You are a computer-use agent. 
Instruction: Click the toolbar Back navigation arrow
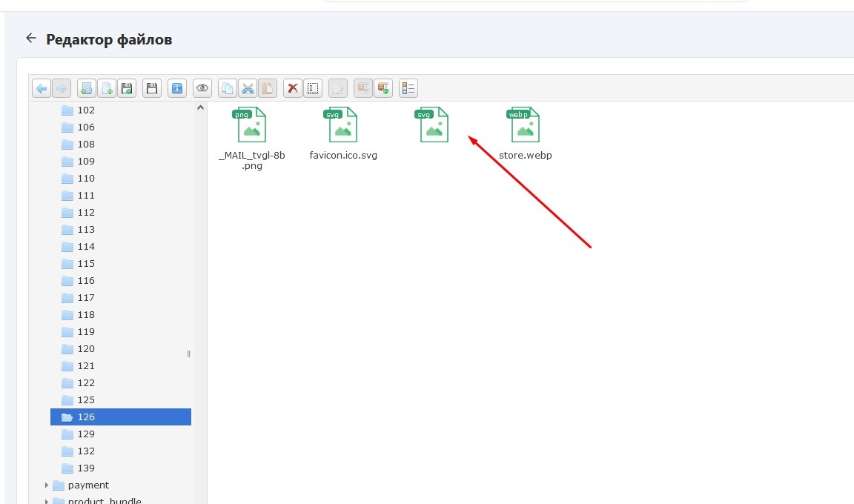42,88
